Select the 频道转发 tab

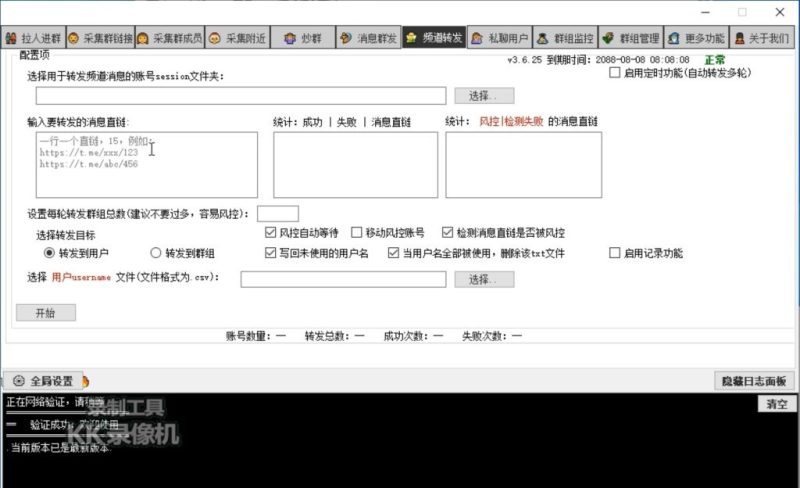pyautogui.click(x=434, y=37)
